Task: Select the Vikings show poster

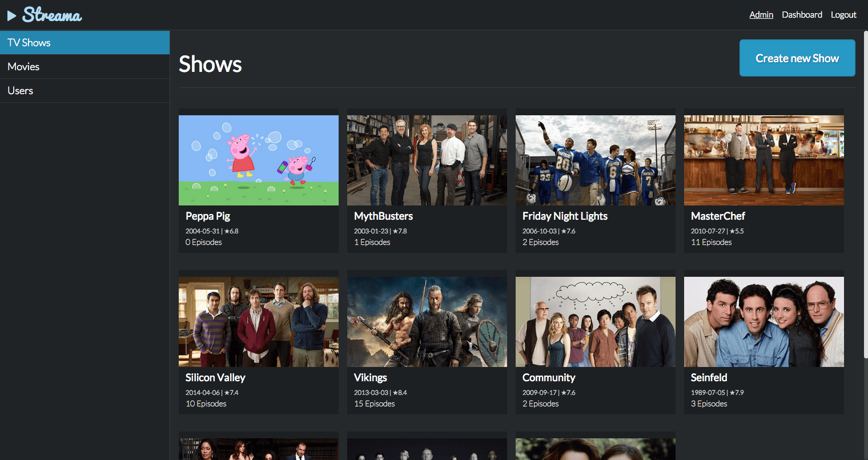Action: (x=427, y=322)
